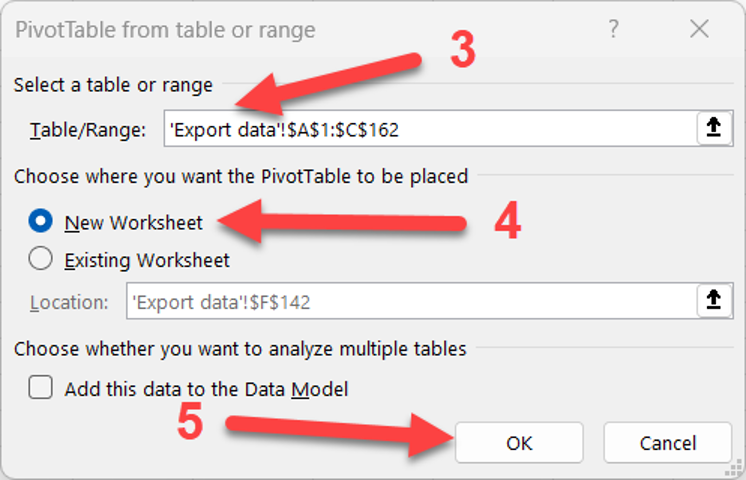Select the New Worksheet radio button
This screenshot has width=746, height=480.
[x=40, y=221]
